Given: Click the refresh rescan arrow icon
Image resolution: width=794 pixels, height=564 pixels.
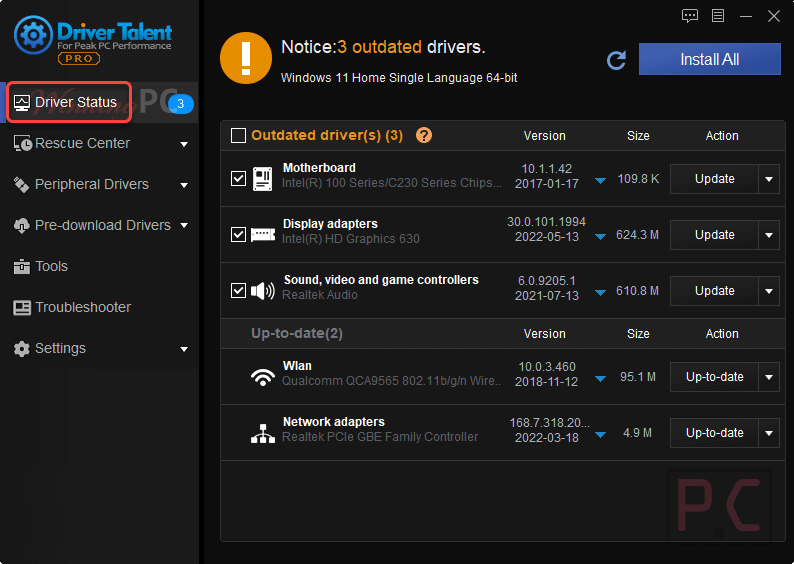Looking at the screenshot, I should (616, 60).
